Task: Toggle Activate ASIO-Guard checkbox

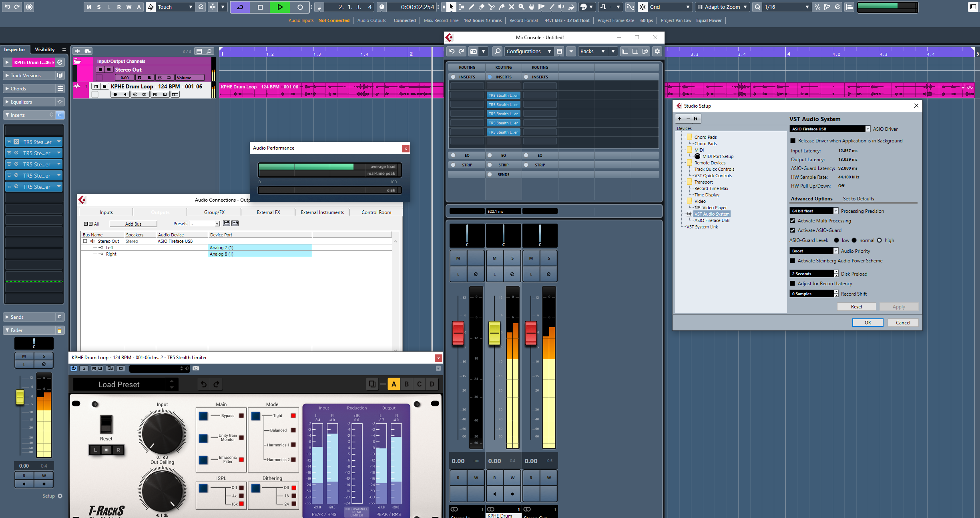Action: (x=793, y=230)
